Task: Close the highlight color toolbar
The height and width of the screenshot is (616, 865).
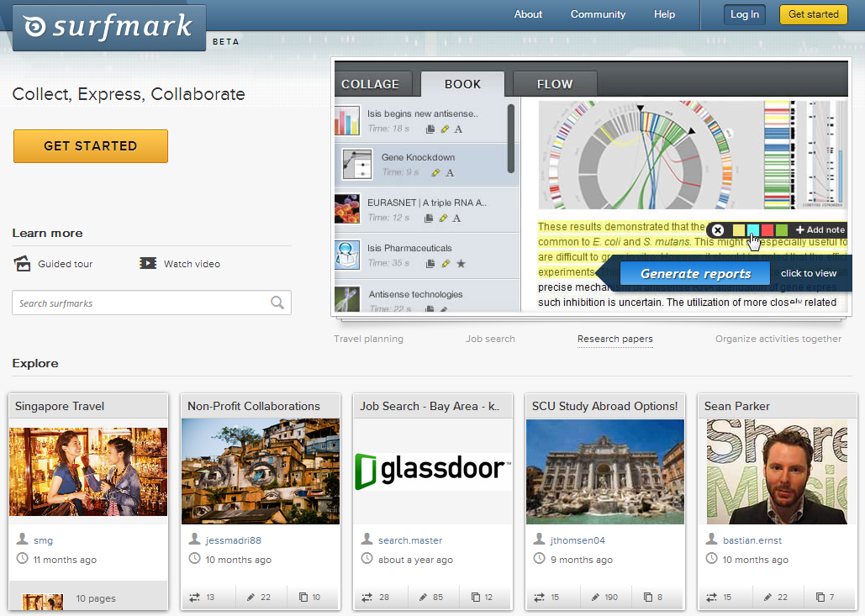Action: 717,230
